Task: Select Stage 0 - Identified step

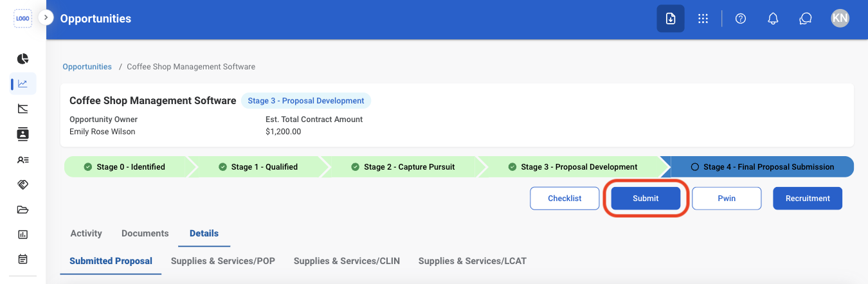Action: [125, 166]
